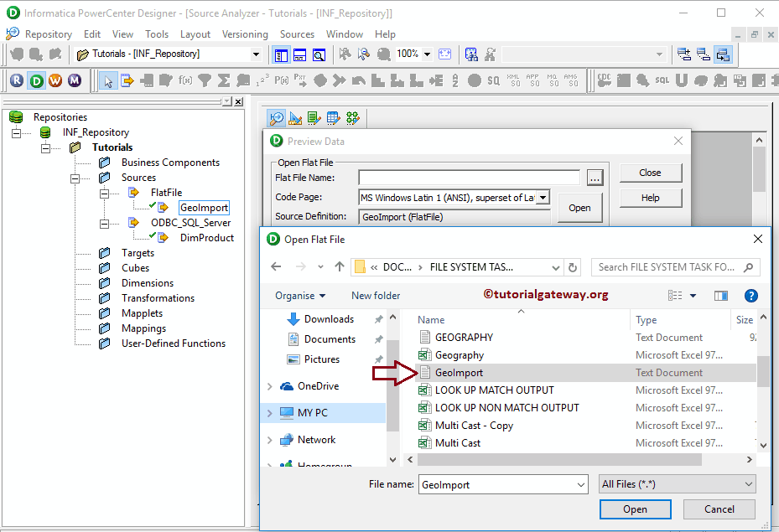
Task: Select the GEOGRAPHY text document file
Action: (585, 338)
